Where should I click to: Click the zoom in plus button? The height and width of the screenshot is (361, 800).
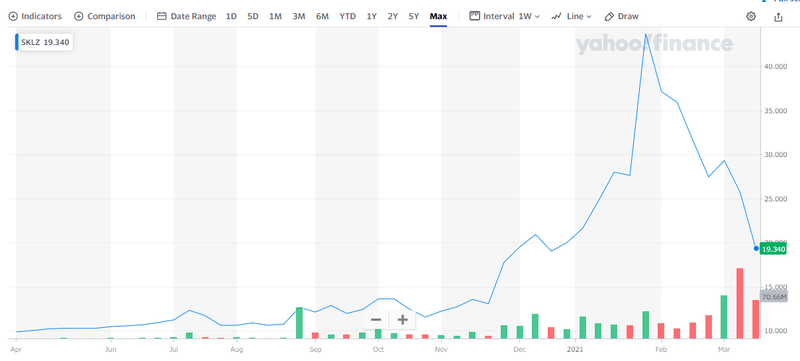(403, 320)
